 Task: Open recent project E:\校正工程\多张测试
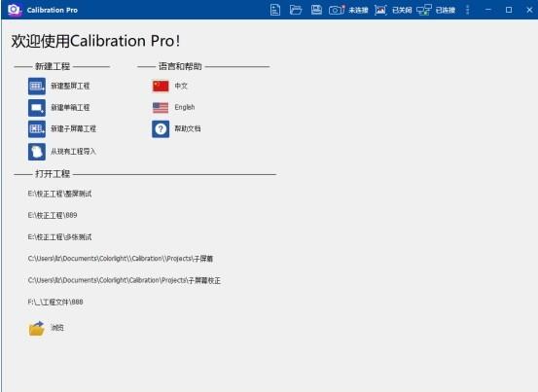(59, 237)
